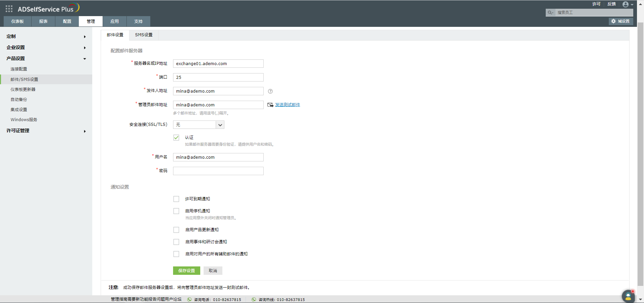Open the apps grid icon top-left
The width and height of the screenshot is (644, 303).
click(x=9, y=9)
